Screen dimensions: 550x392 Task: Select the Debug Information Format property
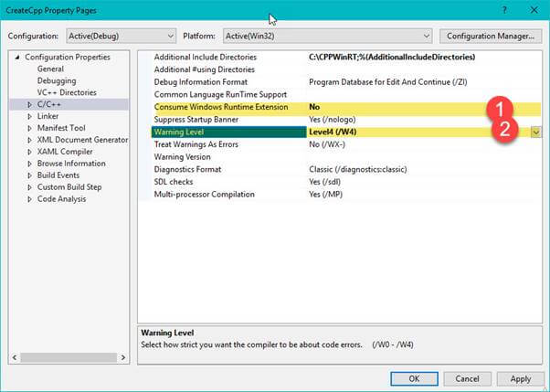201,82
